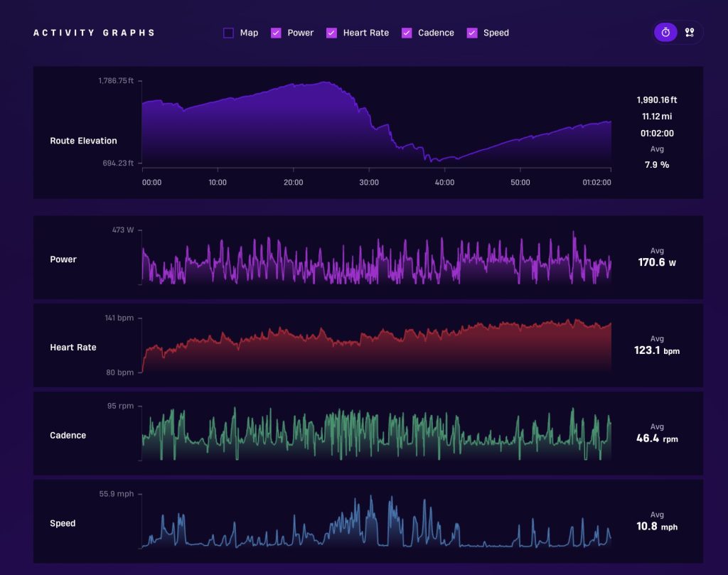
Task: Select the Cadence average 46.4 rpm value
Action: tap(657, 438)
